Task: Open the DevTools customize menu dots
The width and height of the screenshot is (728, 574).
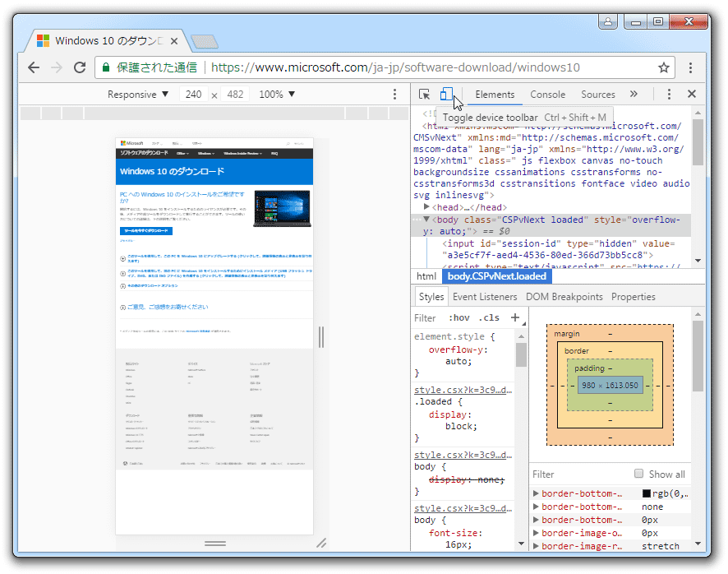Action: point(669,95)
